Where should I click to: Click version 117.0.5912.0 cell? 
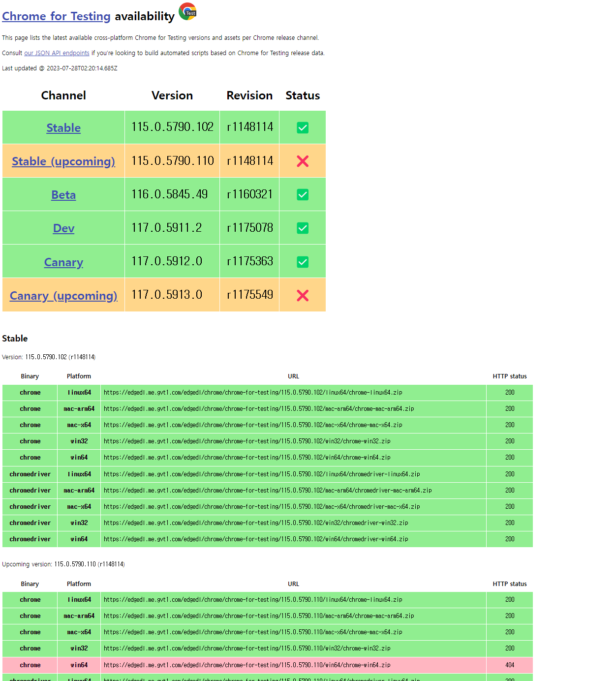point(172,261)
